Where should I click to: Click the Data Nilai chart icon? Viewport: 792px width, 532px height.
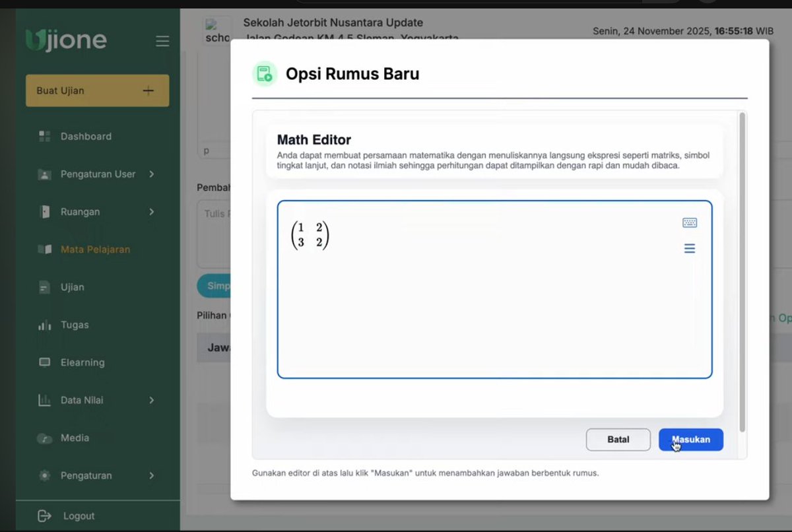pyautogui.click(x=45, y=400)
